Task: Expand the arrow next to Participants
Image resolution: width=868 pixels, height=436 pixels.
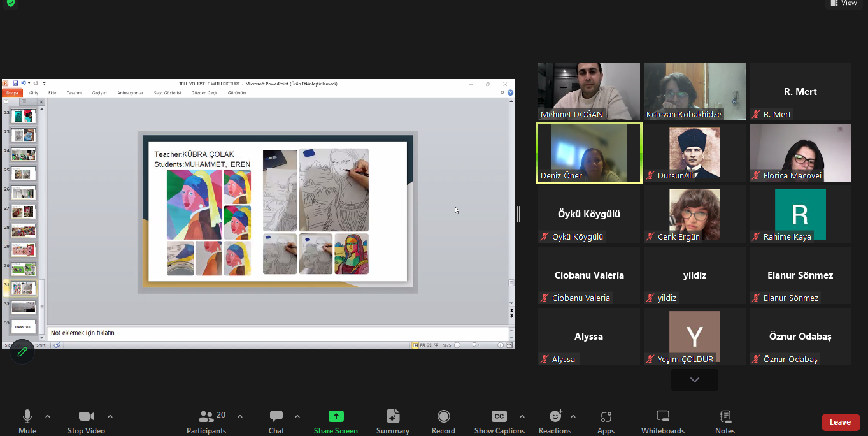Action: (x=240, y=416)
